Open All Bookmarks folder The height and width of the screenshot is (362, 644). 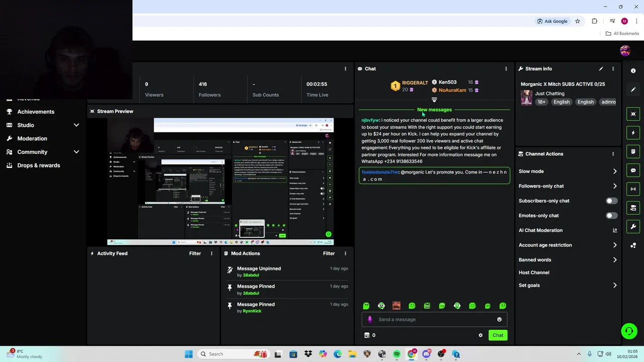point(622,34)
